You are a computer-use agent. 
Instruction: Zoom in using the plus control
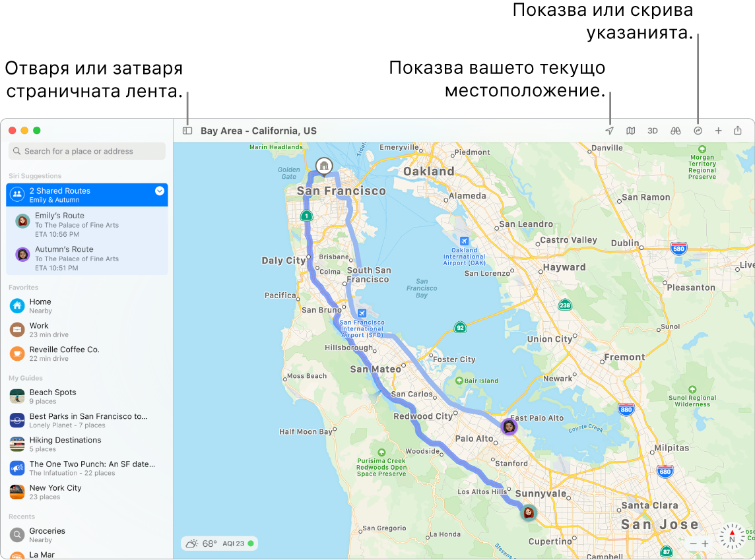pos(705,543)
